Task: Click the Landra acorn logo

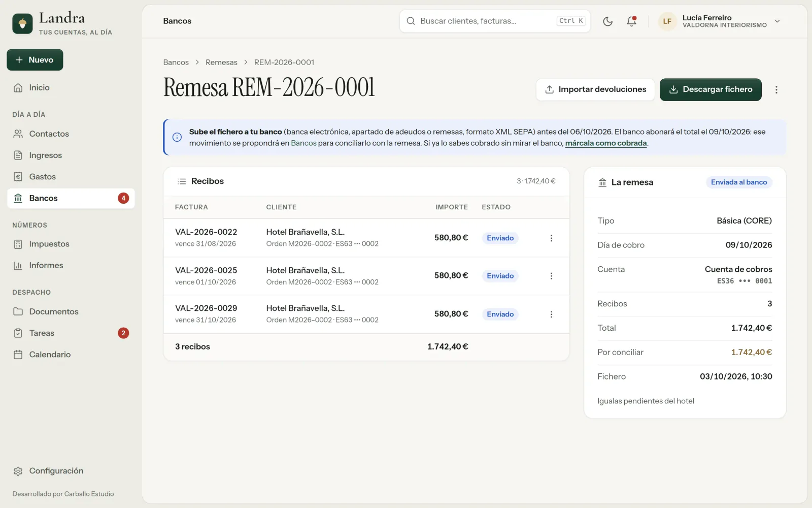Action: [22, 23]
